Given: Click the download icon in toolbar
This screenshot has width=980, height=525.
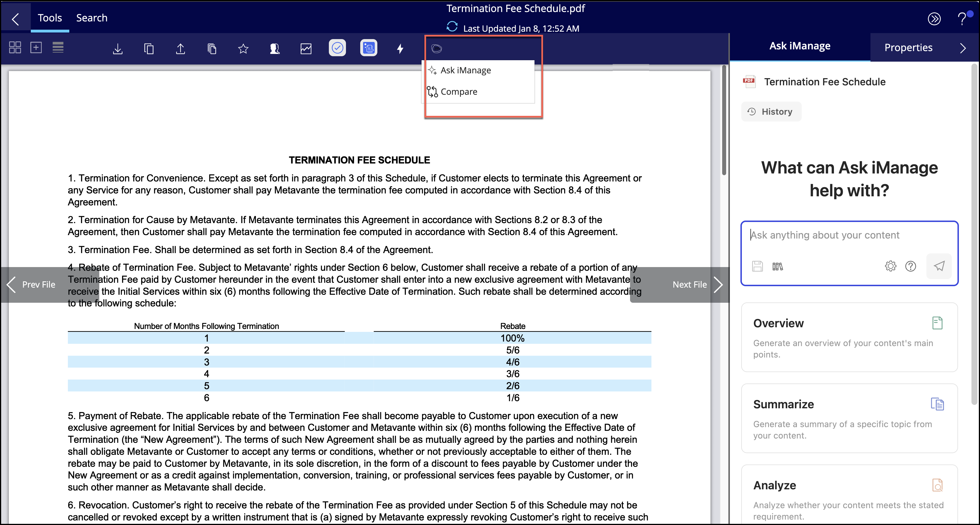Looking at the screenshot, I should pos(118,48).
